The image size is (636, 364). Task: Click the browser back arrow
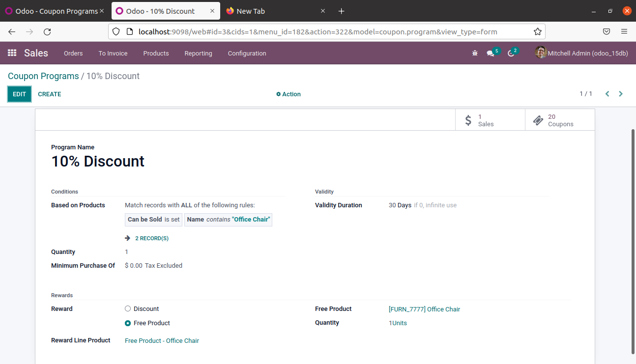click(x=12, y=31)
